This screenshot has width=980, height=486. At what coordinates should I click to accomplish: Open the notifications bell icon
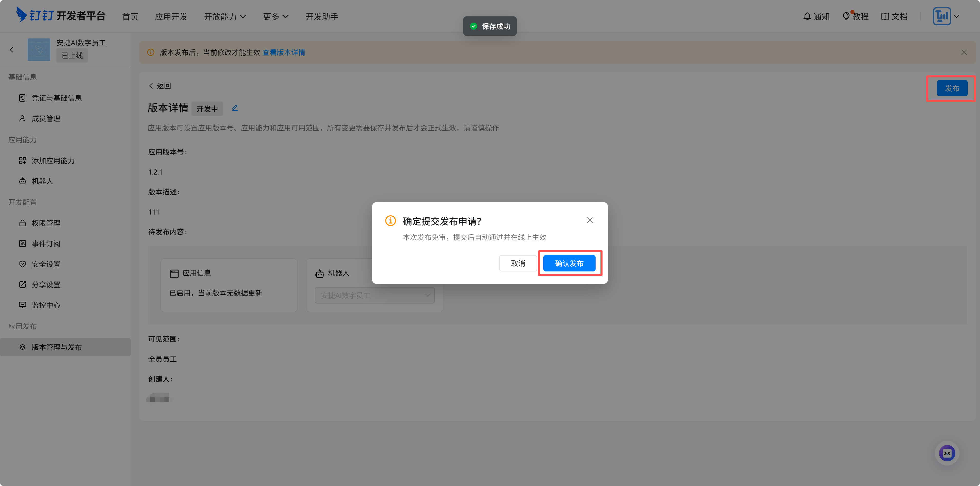tap(807, 16)
